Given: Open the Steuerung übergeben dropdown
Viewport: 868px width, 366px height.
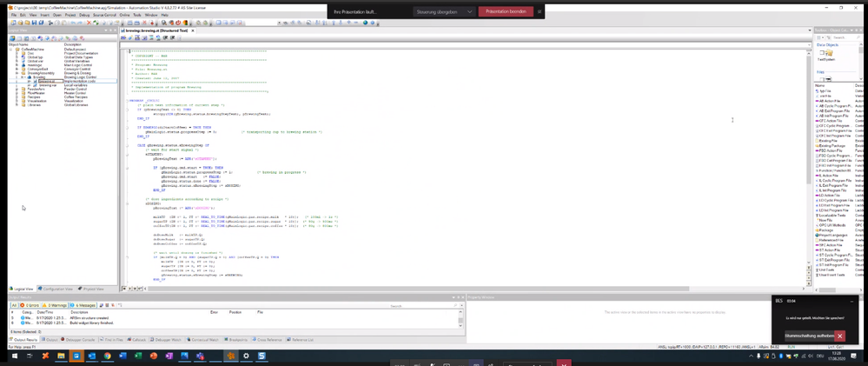Looking at the screenshot, I should [445, 11].
